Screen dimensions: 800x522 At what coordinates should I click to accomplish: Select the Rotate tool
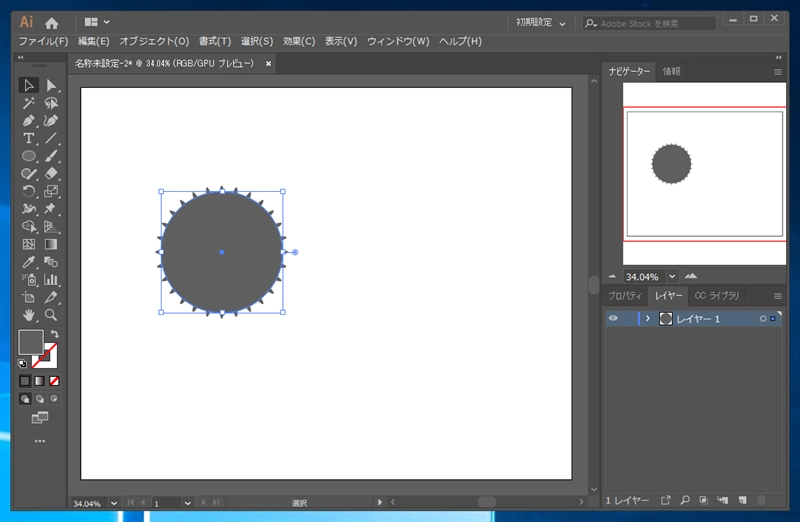tap(29, 191)
